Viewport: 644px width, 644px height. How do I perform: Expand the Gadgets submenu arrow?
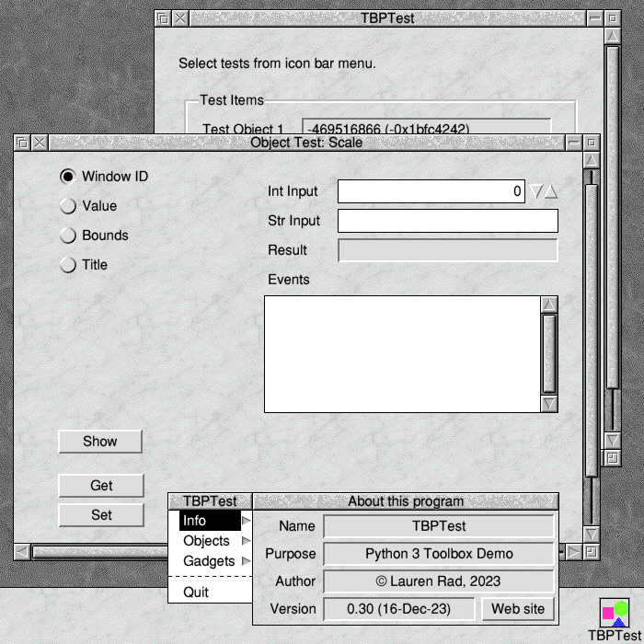click(x=246, y=560)
